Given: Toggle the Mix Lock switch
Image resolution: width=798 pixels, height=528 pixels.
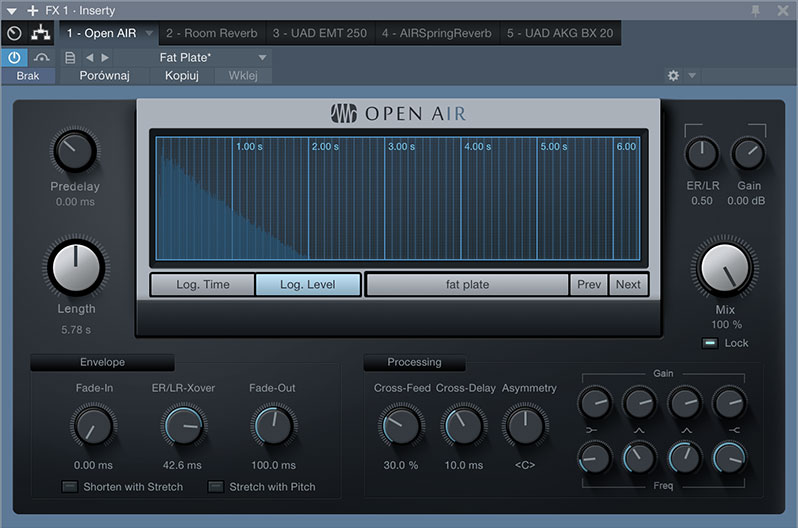Looking at the screenshot, I should point(709,343).
